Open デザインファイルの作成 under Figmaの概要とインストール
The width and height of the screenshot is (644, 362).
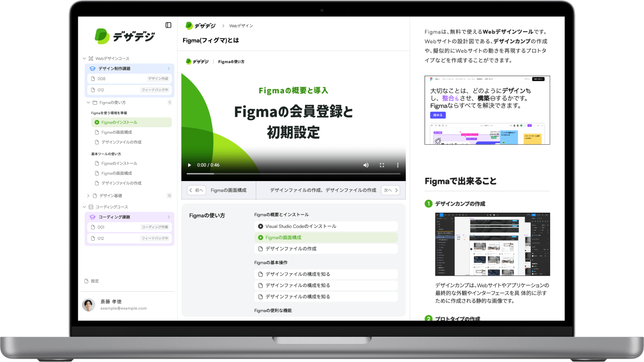pos(326,249)
